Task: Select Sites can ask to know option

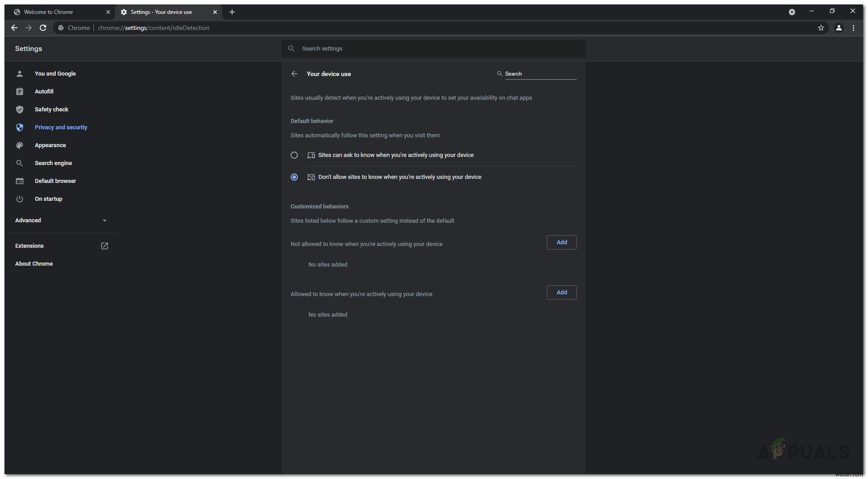Action: coord(294,155)
